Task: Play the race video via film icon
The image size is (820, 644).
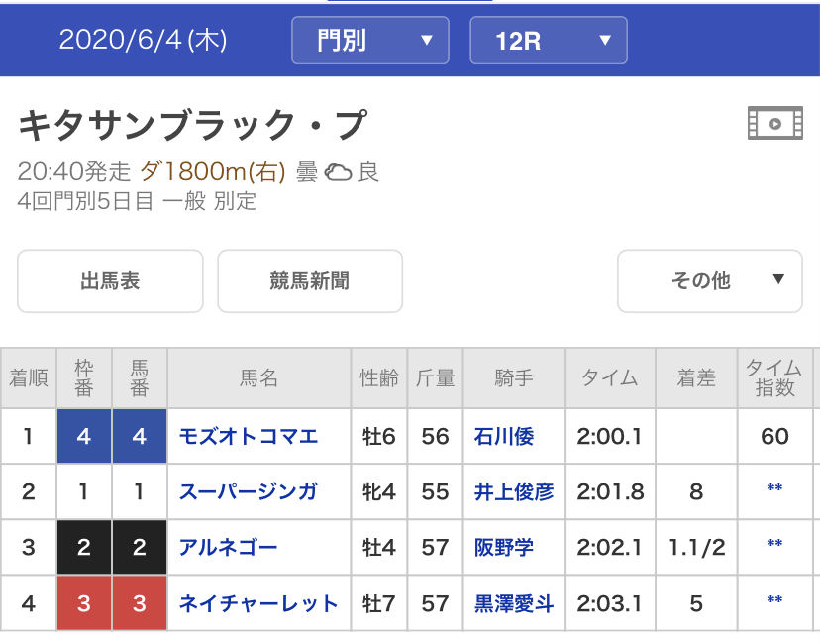Action: pos(773,124)
